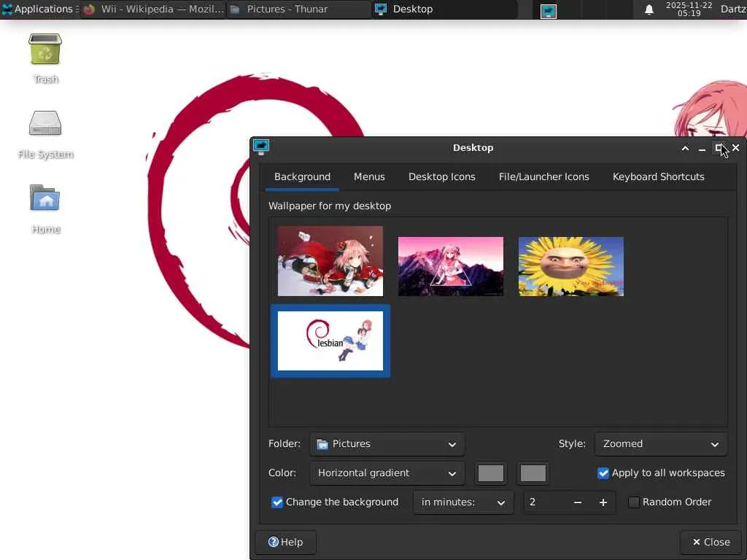
Task: Open the notification bell in the panel
Action: click(x=649, y=9)
